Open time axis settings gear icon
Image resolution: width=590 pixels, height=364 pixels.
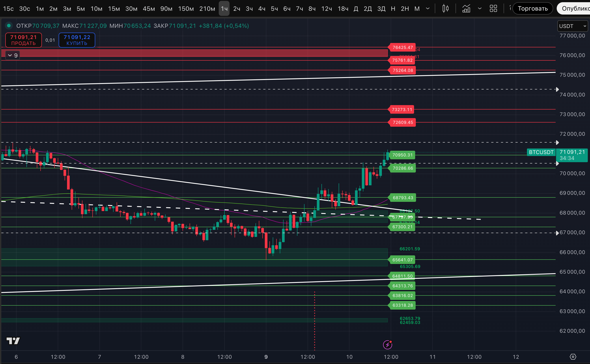(573, 357)
